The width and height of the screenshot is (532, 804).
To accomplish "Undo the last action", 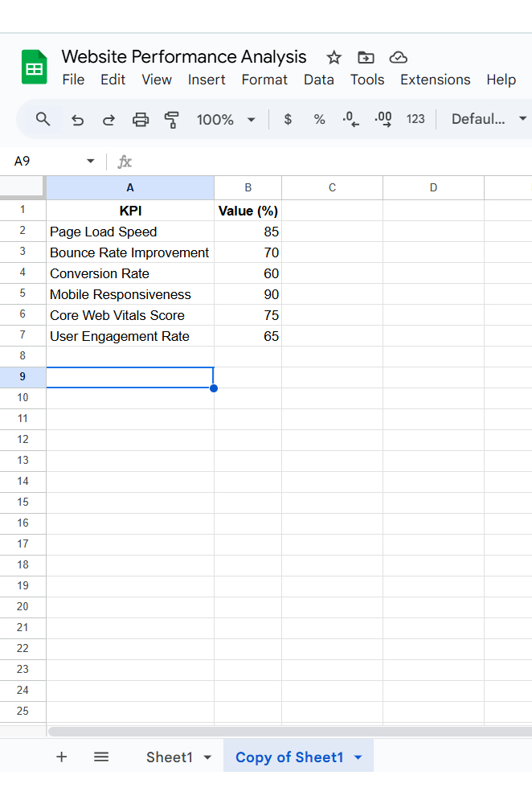I will [77, 120].
